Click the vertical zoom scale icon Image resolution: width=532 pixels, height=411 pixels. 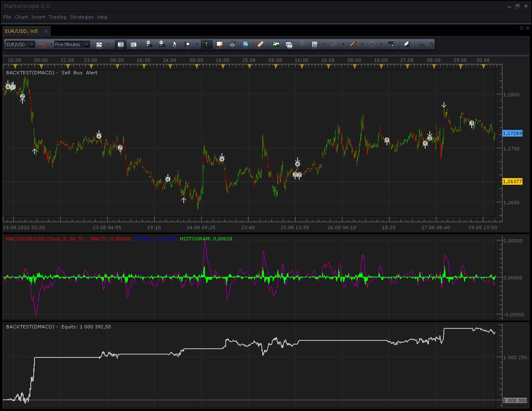tap(187, 44)
